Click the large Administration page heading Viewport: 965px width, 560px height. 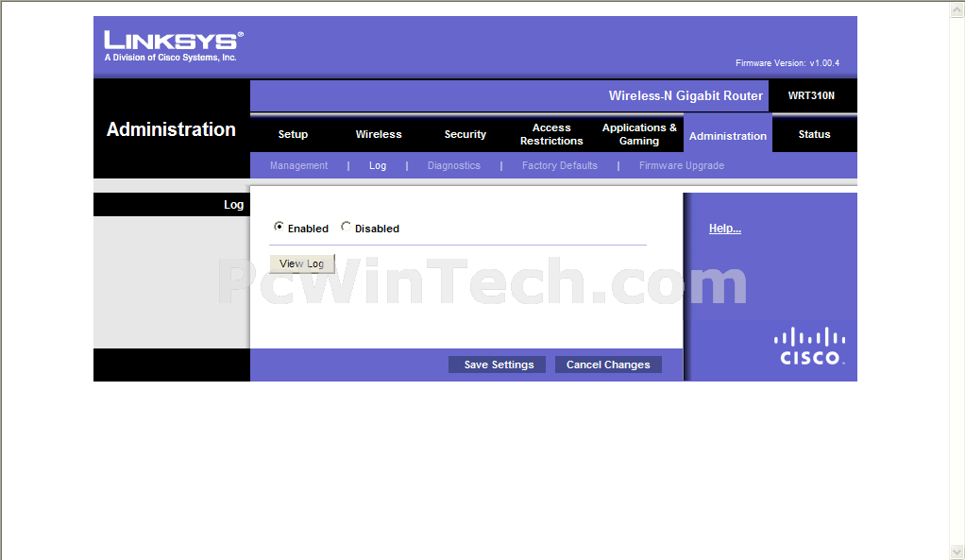click(x=171, y=129)
